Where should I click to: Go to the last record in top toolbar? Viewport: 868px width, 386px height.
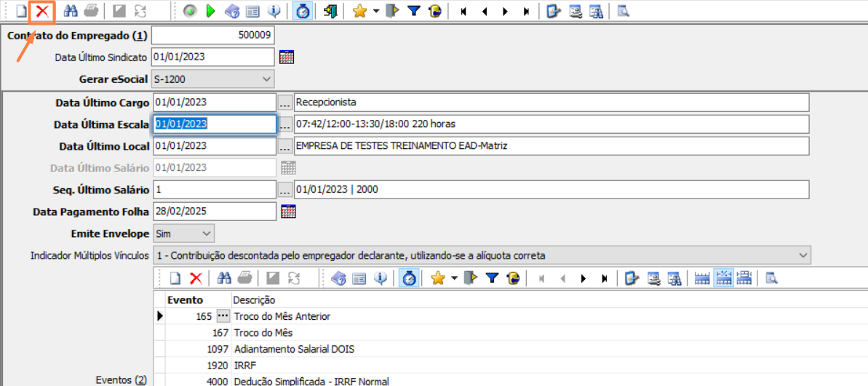pos(526,11)
